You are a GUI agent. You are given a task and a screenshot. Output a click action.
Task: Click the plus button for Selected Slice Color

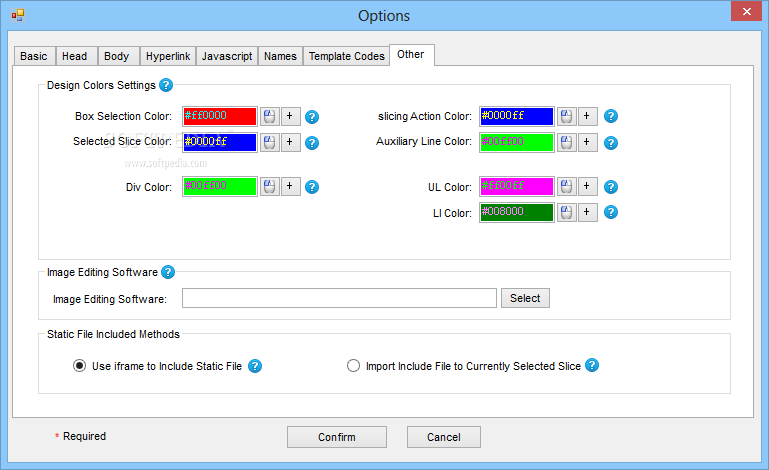(290, 142)
